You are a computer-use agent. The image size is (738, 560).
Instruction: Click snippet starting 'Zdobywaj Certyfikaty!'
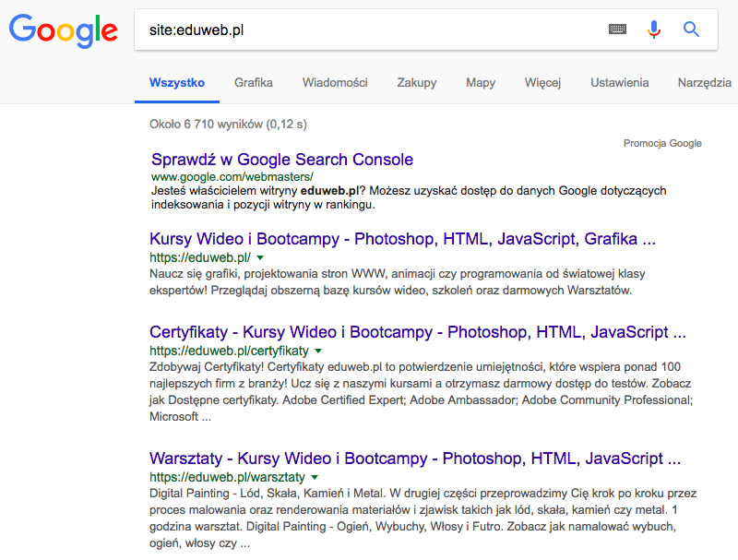point(422,391)
